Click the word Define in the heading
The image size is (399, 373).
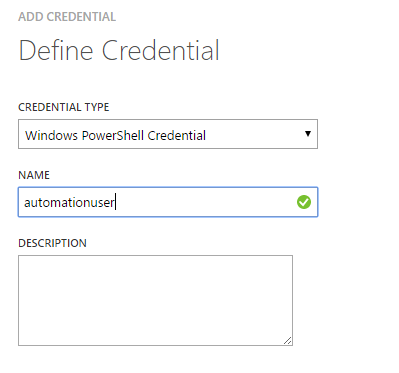56,50
